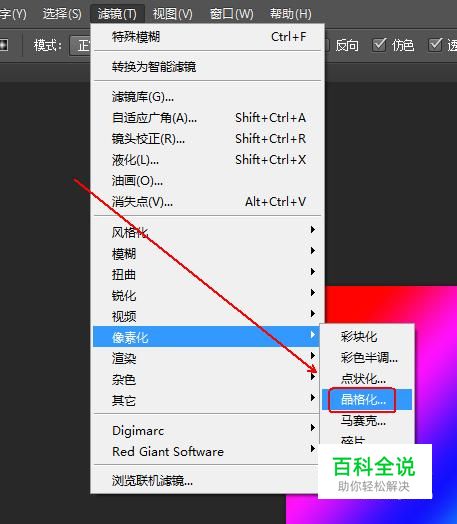Choose 转换为智能滤镜
Image resolution: width=457 pixels, height=524 pixels.
[207, 67]
